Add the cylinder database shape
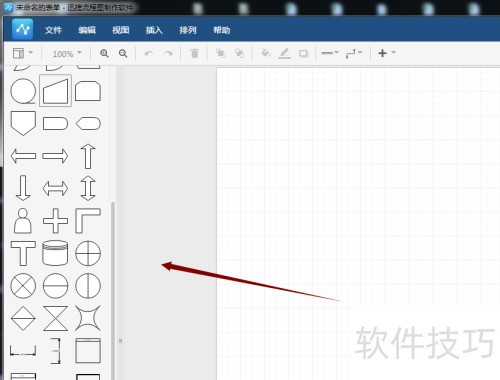The height and width of the screenshot is (380, 500). (x=55, y=253)
